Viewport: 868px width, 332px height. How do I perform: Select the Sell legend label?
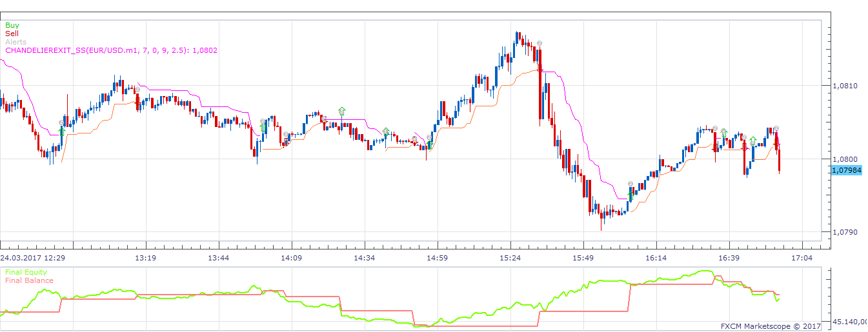pyautogui.click(x=12, y=34)
